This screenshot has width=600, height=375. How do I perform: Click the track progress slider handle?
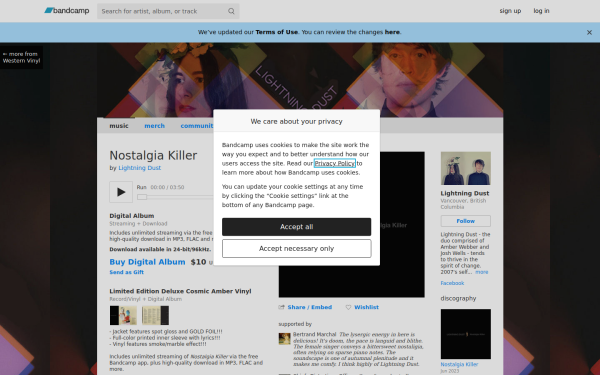click(142, 197)
